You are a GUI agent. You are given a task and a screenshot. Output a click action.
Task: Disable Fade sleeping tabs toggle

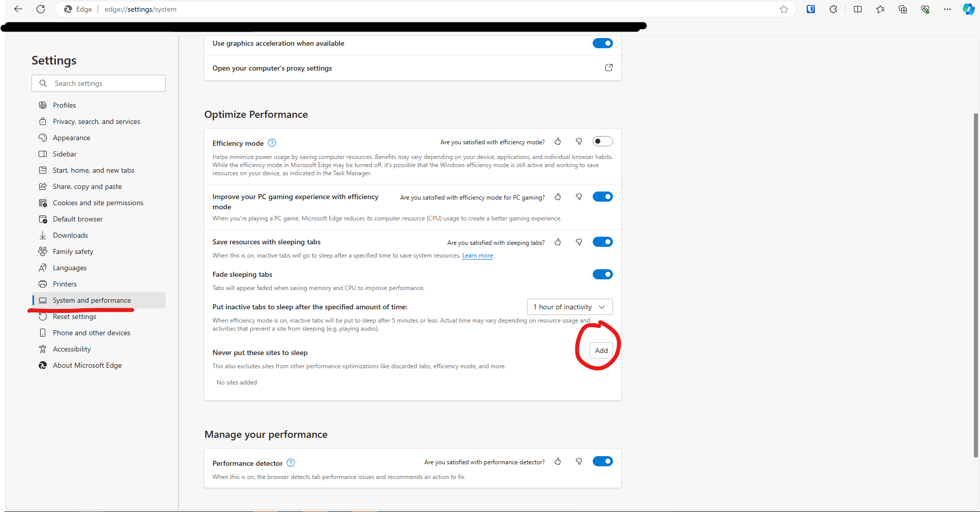602,274
